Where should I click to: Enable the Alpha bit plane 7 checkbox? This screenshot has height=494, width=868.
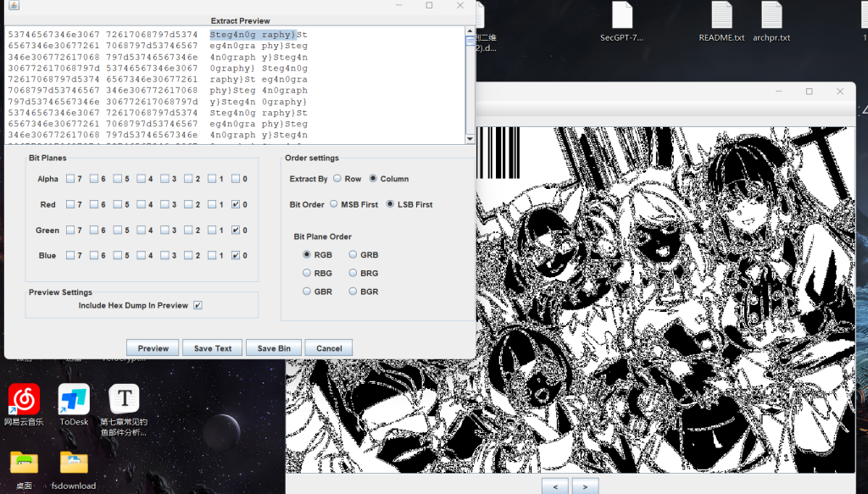(x=70, y=179)
